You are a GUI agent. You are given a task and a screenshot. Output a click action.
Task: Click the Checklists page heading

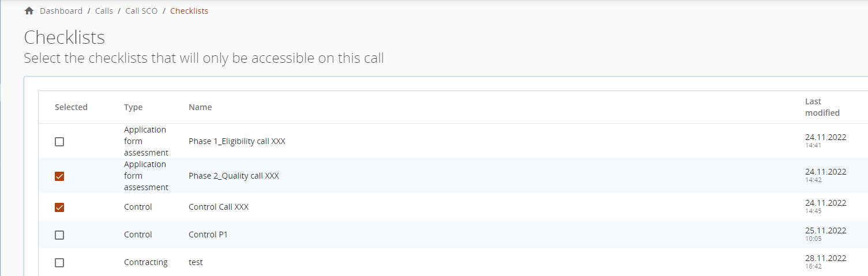click(64, 37)
